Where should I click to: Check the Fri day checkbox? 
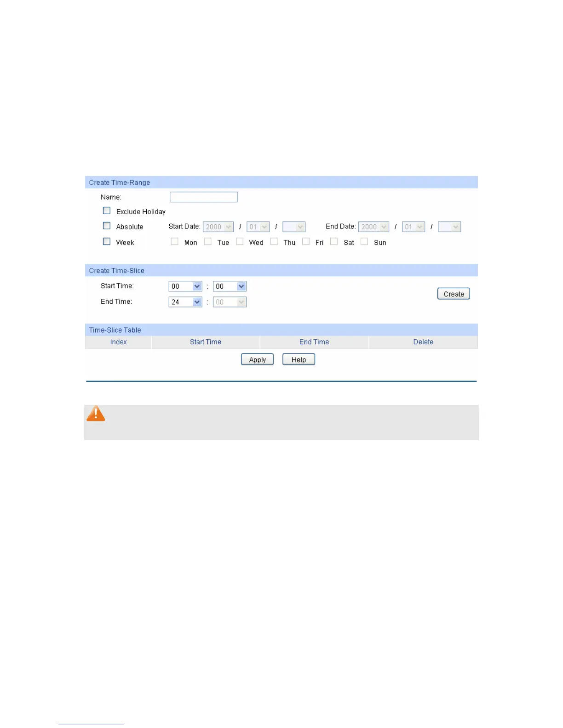306,241
